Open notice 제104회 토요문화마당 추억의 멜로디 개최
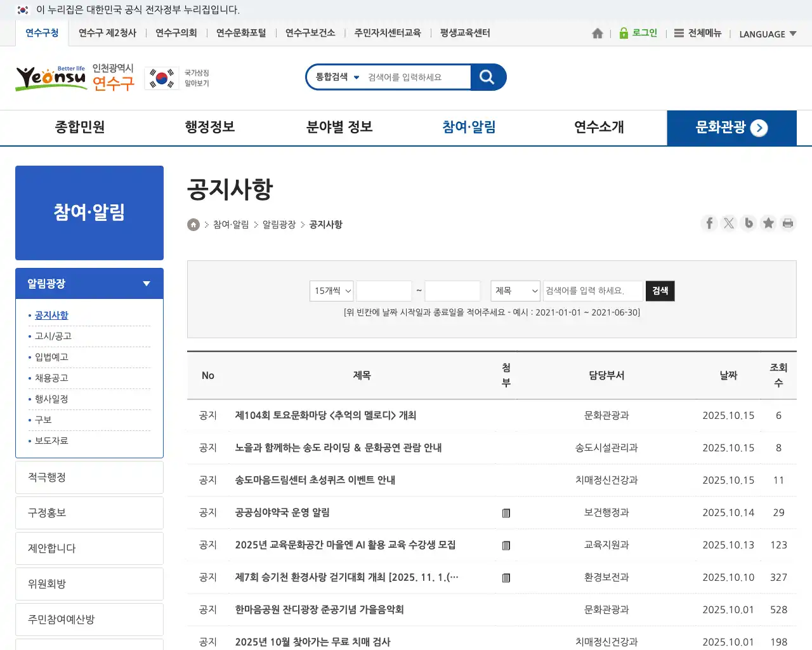The height and width of the screenshot is (650, 812). click(325, 416)
